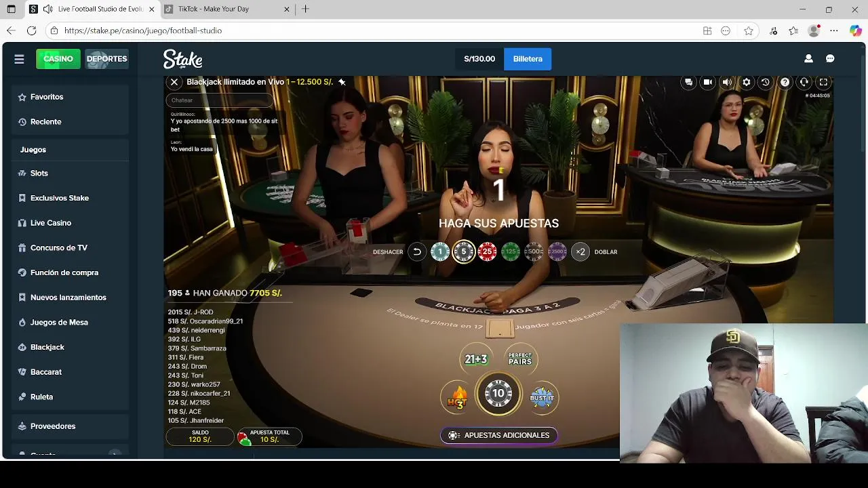
Task: Mute the Live Football Studio tab audio
Action: coord(47,9)
